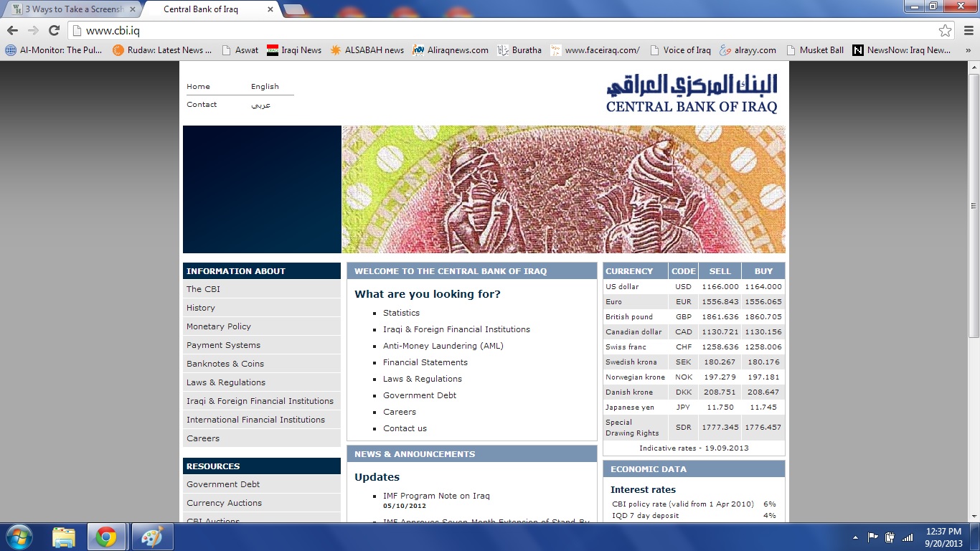Open International Financial Institutions sidebar item

click(262, 420)
